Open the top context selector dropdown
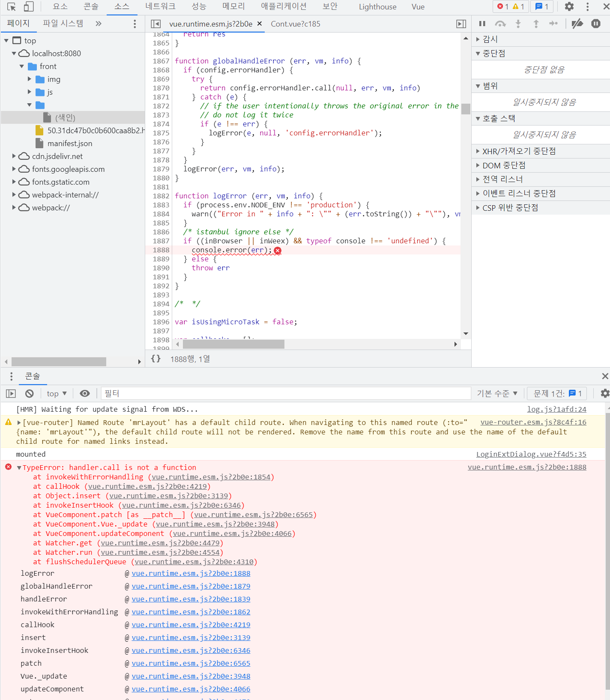The width and height of the screenshot is (610, 700). (57, 393)
